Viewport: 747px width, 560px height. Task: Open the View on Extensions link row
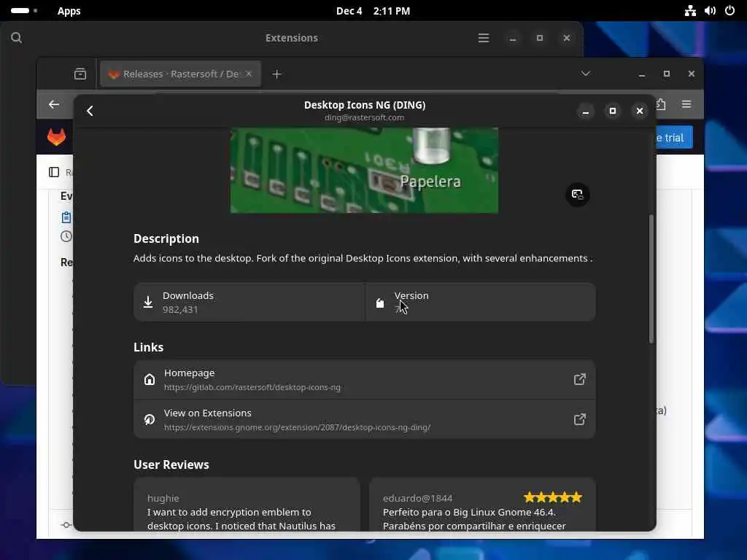(x=365, y=419)
